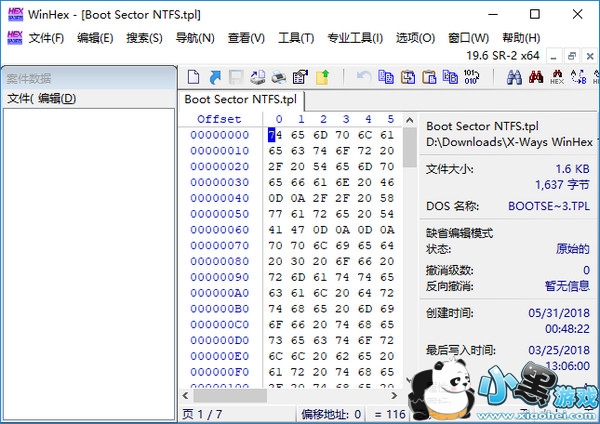The image size is (600, 424).
Task: Minimize the inner document window
Action: [553, 56]
